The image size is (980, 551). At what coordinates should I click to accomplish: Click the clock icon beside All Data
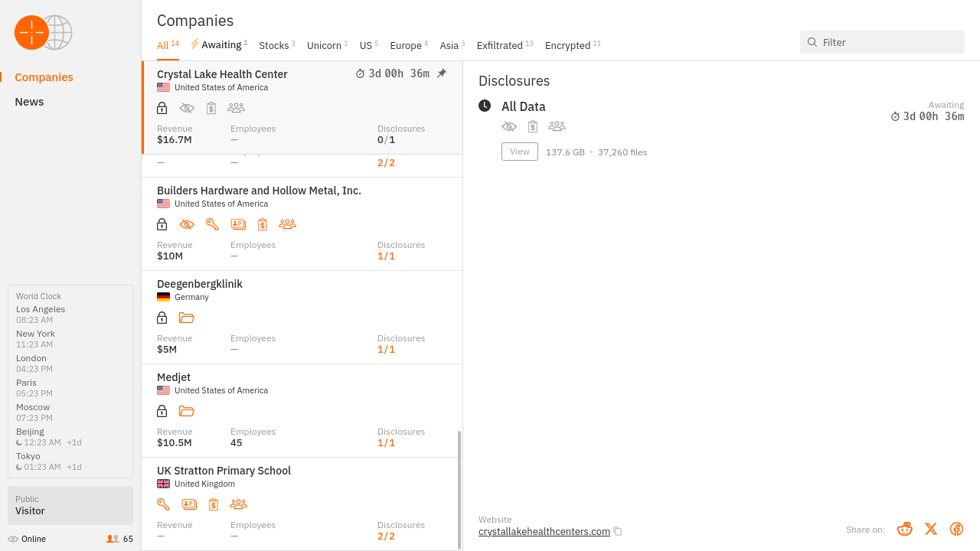tap(485, 106)
